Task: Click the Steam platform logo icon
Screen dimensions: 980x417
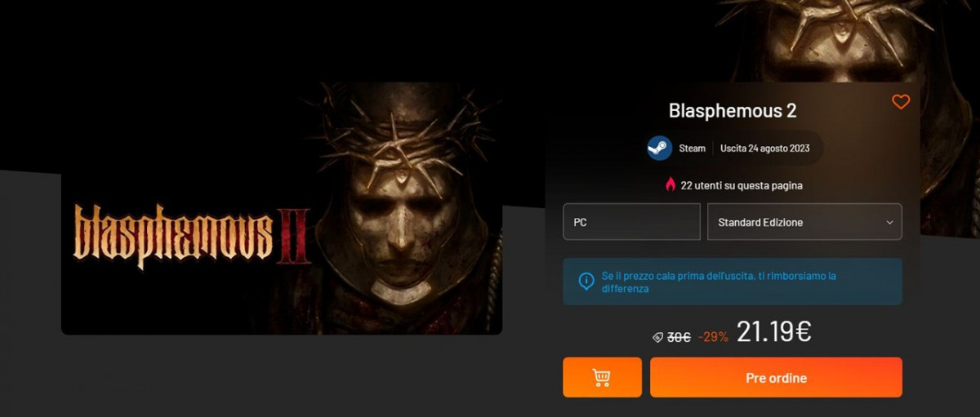Action: pyautogui.click(x=659, y=148)
